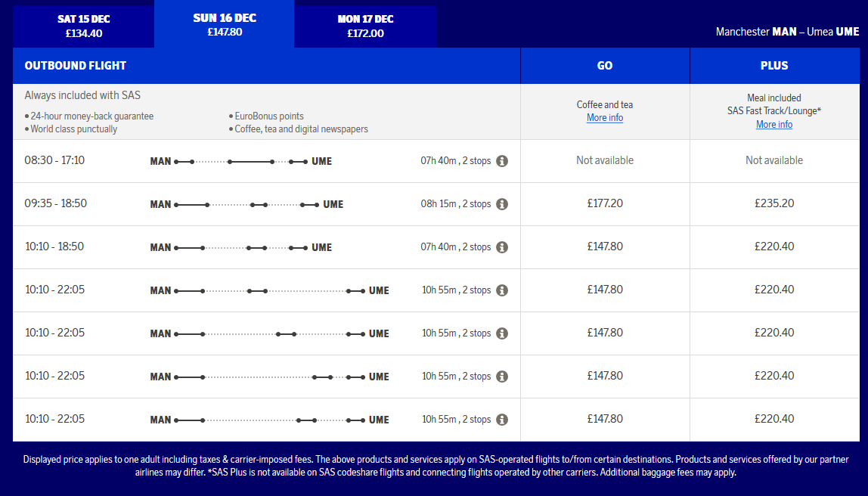Show details icon for second 10:10 - 22:05 flight

(x=502, y=333)
